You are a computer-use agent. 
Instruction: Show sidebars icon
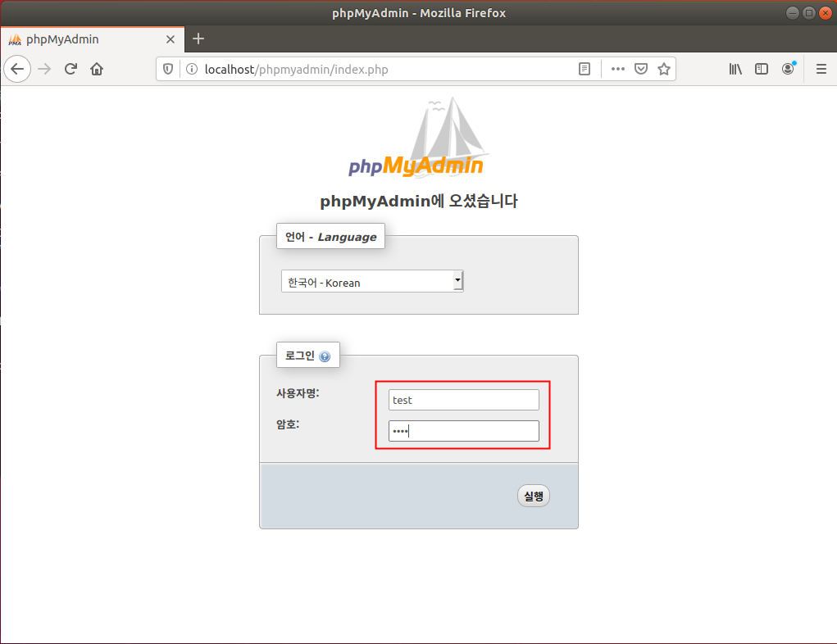point(762,69)
